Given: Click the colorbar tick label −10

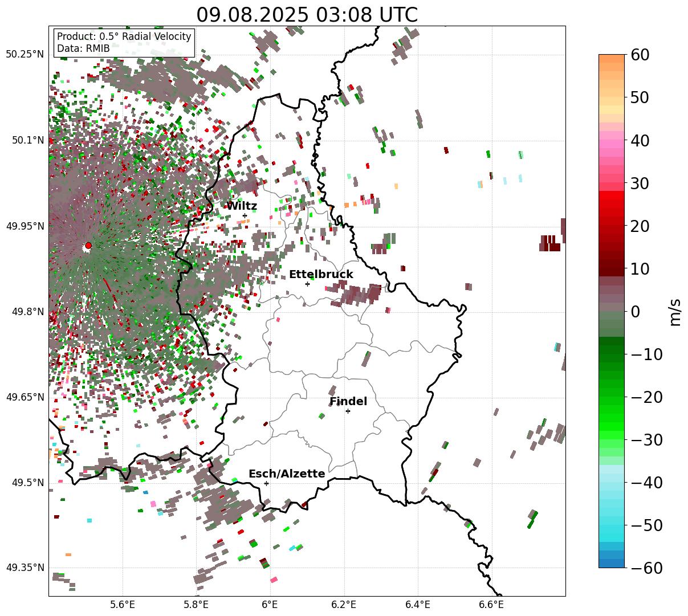Looking at the screenshot, I should click(x=647, y=354).
